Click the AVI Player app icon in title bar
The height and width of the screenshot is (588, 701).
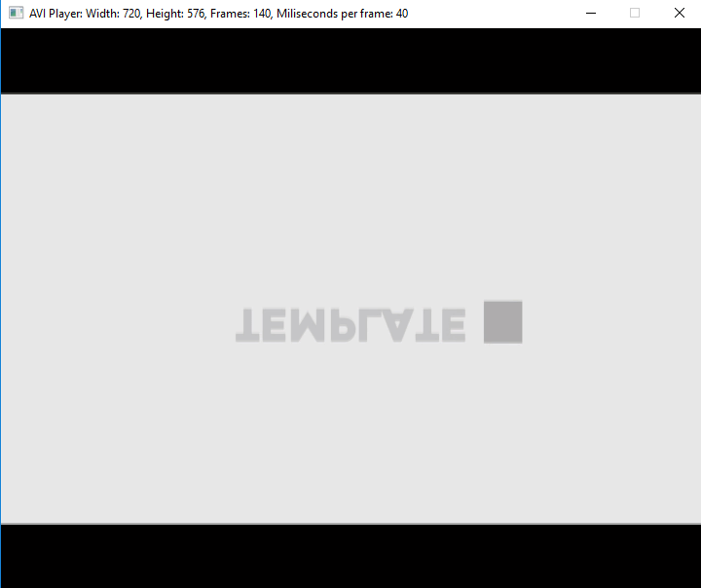click(17, 13)
